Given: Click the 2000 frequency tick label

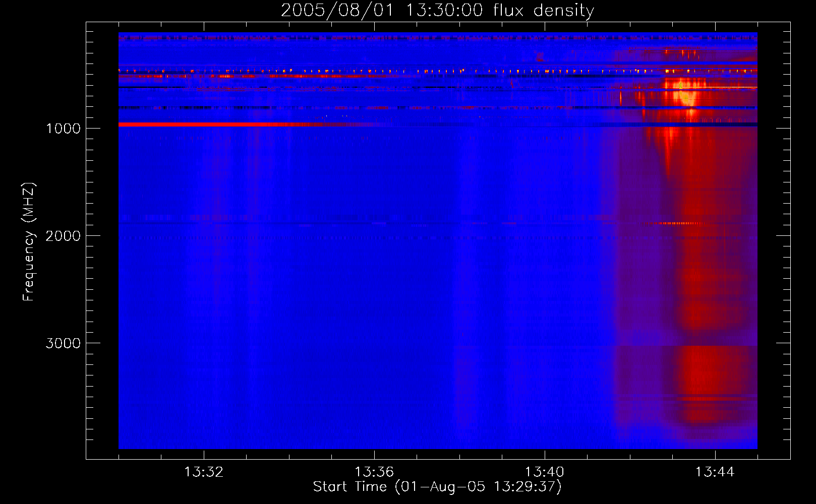Looking at the screenshot, I should click(63, 236).
